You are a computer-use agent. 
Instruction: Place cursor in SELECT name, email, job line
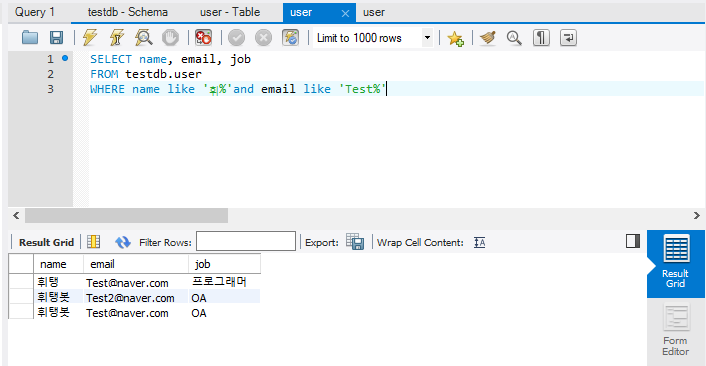tap(170, 59)
